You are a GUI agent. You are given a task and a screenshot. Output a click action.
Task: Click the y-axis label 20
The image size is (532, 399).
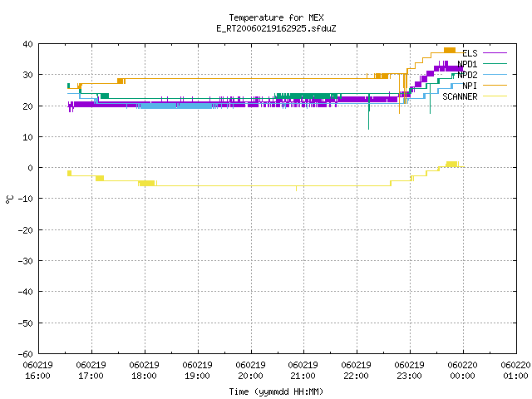(27, 106)
